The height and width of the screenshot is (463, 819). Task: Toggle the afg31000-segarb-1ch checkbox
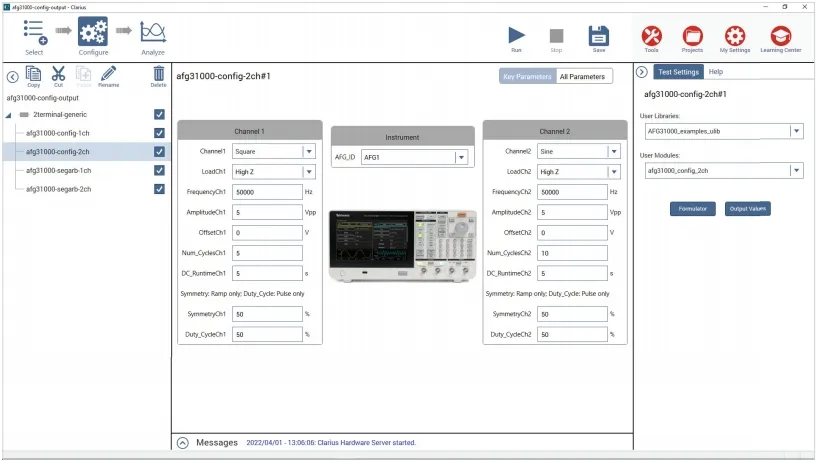[x=159, y=170]
